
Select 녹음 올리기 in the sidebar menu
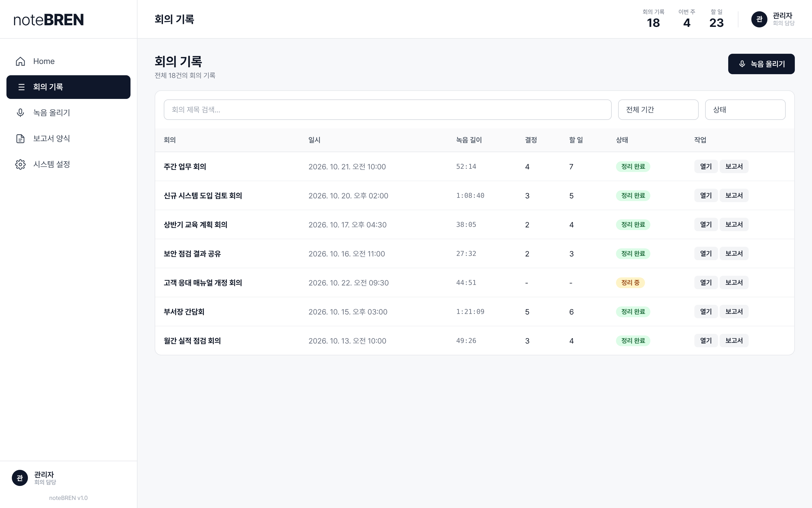pos(68,113)
